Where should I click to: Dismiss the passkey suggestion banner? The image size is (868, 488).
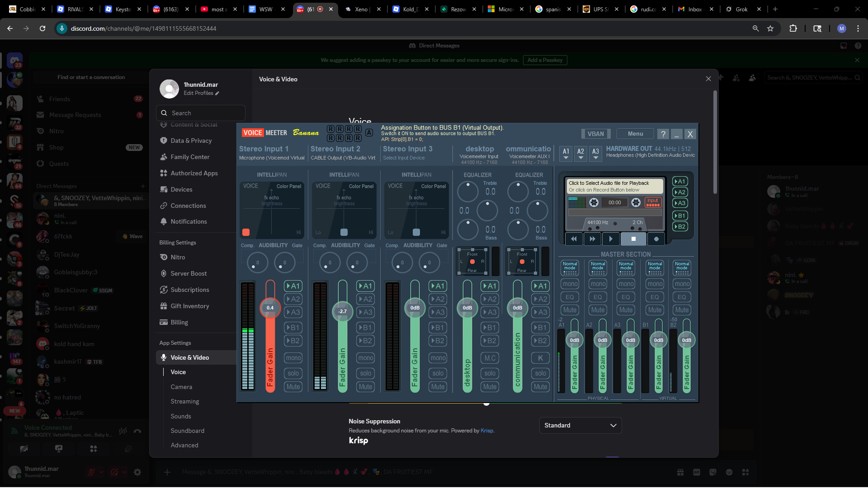(x=857, y=60)
